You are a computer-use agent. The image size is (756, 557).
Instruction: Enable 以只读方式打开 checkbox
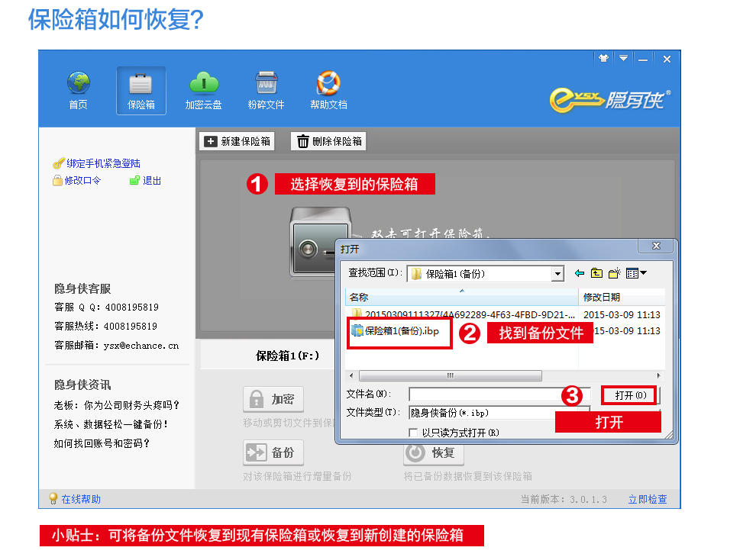click(x=413, y=433)
